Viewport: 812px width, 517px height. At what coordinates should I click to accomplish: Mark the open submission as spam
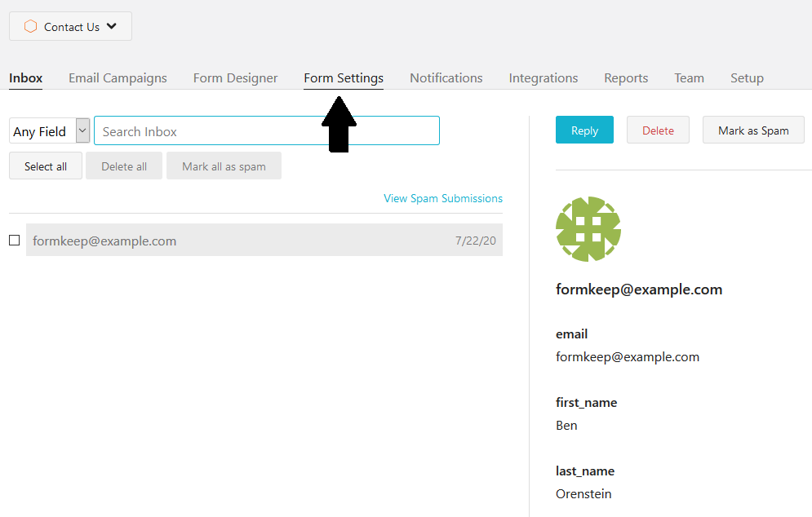[753, 130]
